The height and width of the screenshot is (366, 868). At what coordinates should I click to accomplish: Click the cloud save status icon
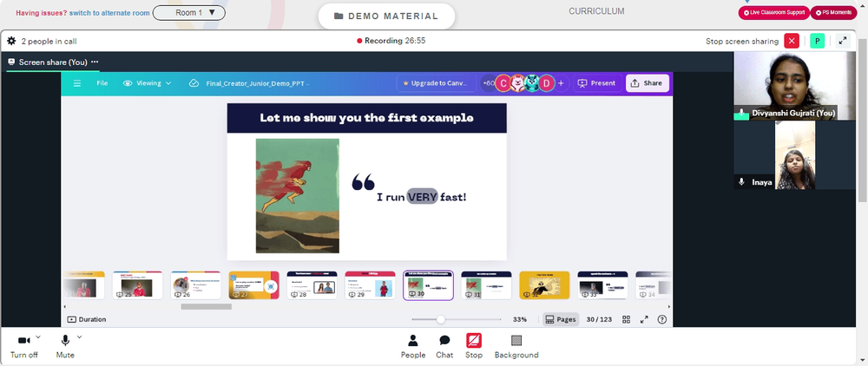(x=194, y=83)
